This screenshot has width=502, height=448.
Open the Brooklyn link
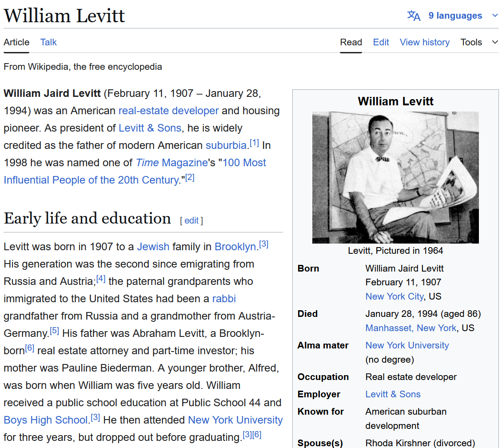tap(235, 247)
